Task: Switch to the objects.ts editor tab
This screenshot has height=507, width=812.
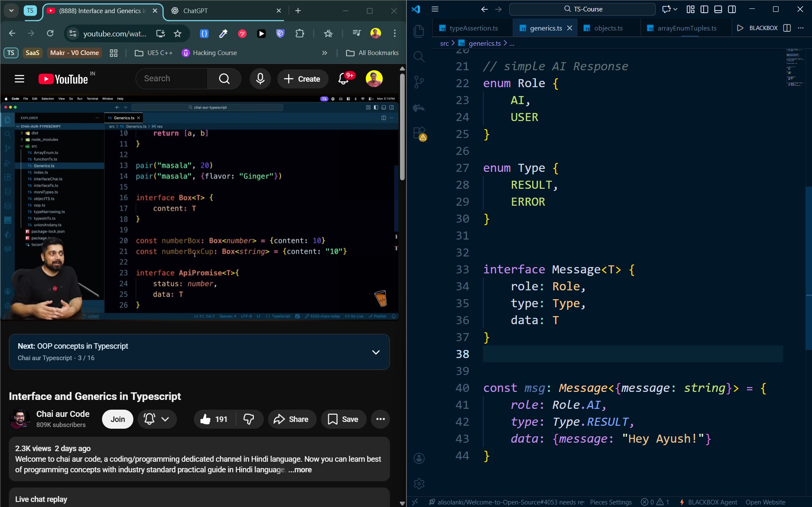Action: tap(608, 28)
